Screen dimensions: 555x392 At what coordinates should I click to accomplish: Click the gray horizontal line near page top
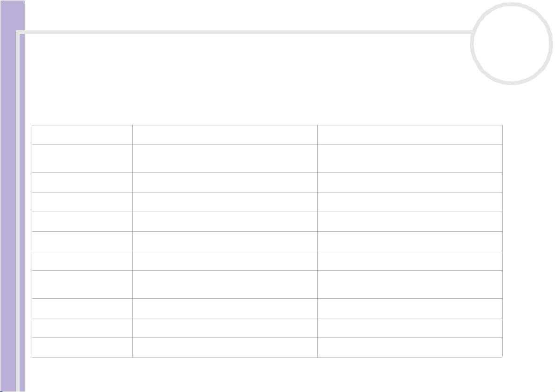[x=244, y=32]
